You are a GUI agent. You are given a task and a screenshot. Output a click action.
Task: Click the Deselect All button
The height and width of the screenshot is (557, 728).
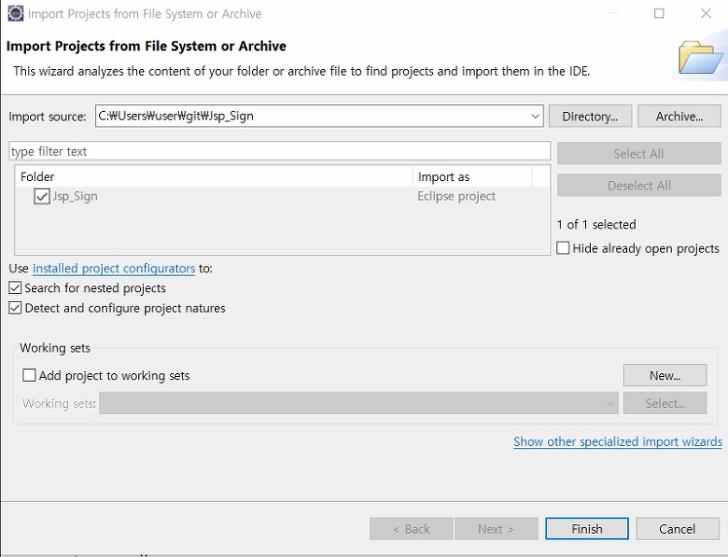coord(639,186)
